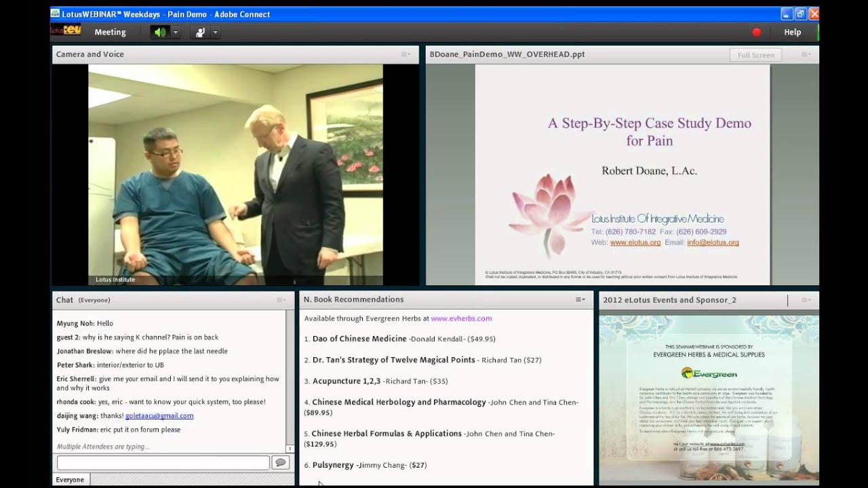The width and height of the screenshot is (868, 488).
Task: Open the goletaacu@gmail.com email link
Action: (x=159, y=415)
